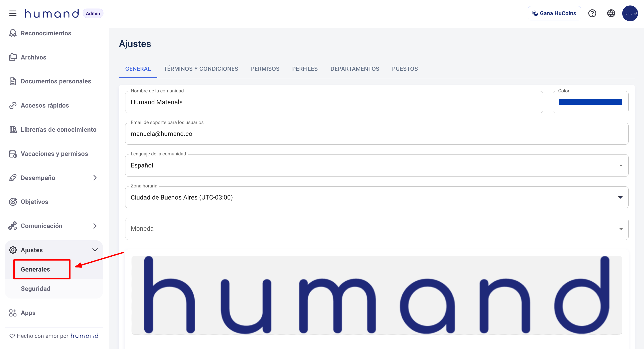
Task: Open the Moneda dropdown
Action: [377, 229]
